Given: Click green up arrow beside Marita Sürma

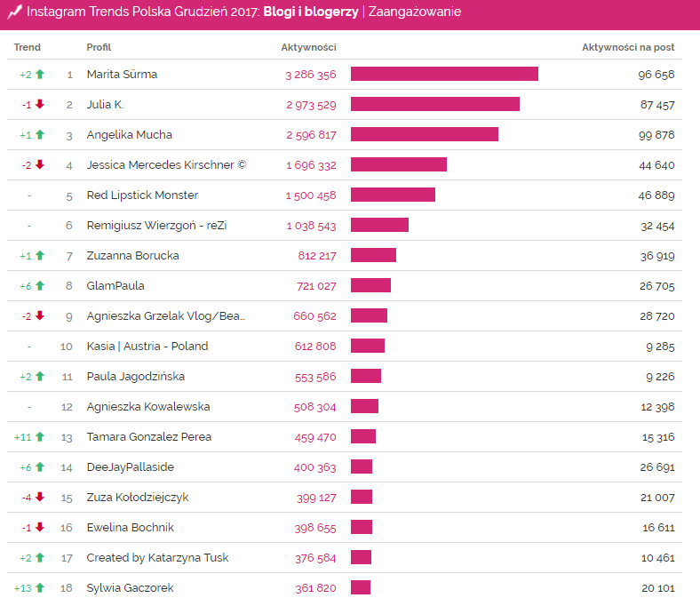Looking at the screenshot, I should click(x=39, y=75).
